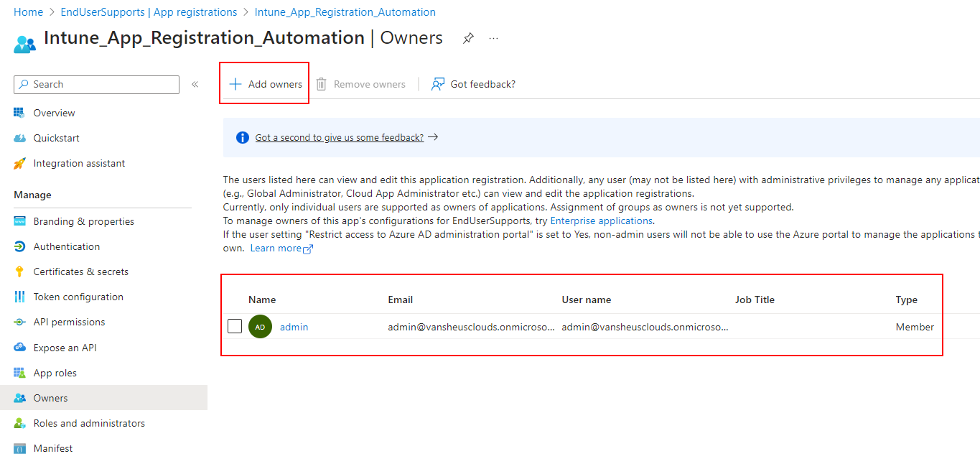Viewport: 980px width, 464px height.
Task: Select the Owners menu item
Action: 103,398
